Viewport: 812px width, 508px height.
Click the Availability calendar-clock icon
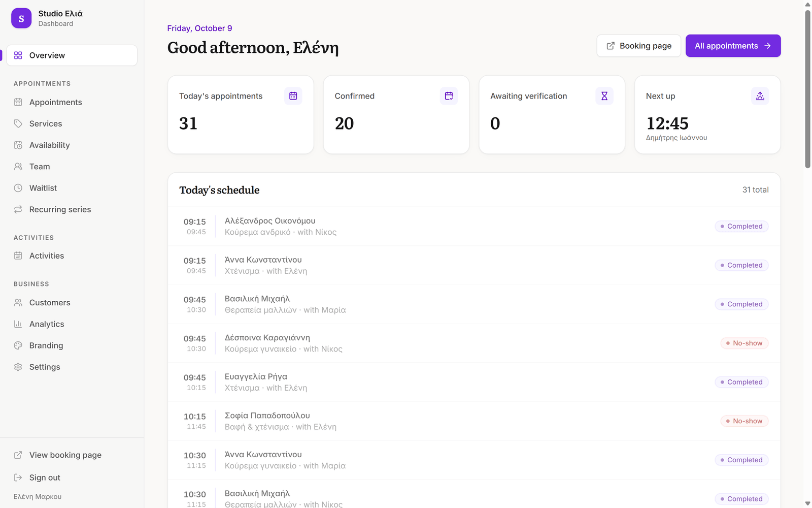click(18, 145)
